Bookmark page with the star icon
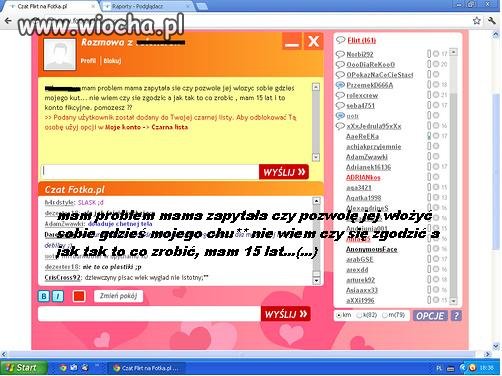 tap(477, 21)
